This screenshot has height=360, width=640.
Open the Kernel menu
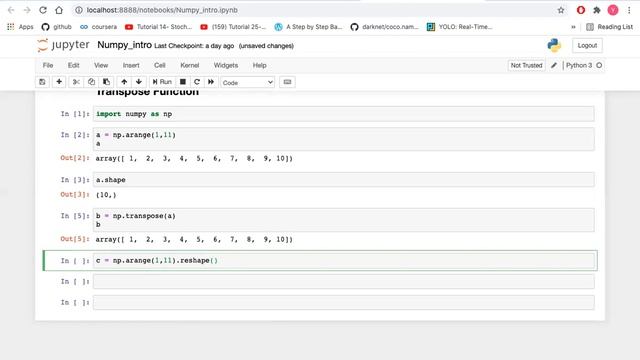(x=190, y=65)
